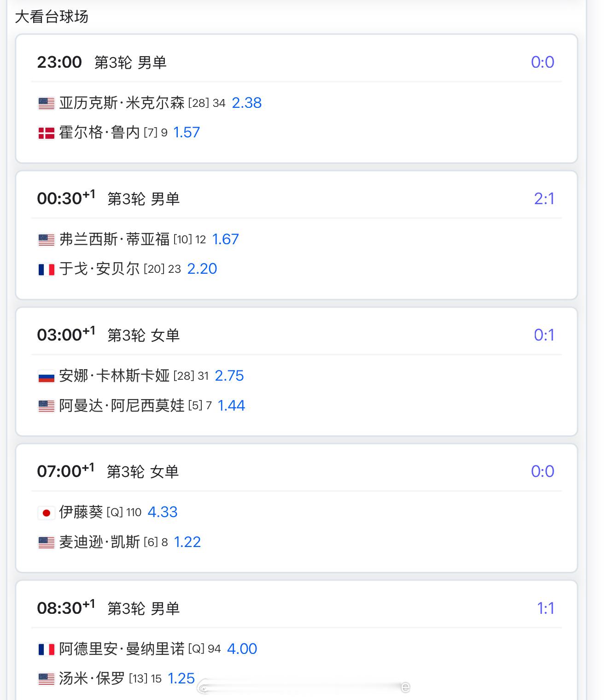Click the Japan flag beside 伊藤葵
The width and height of the screenshot is (608, 700).
pyautogui.click(x=46, y=512)
